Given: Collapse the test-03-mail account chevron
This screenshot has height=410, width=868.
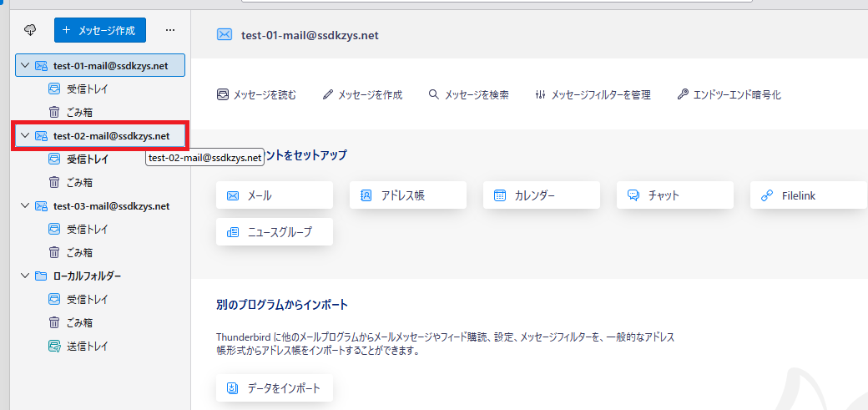Looking at the screenshot, I should (25, 205).
